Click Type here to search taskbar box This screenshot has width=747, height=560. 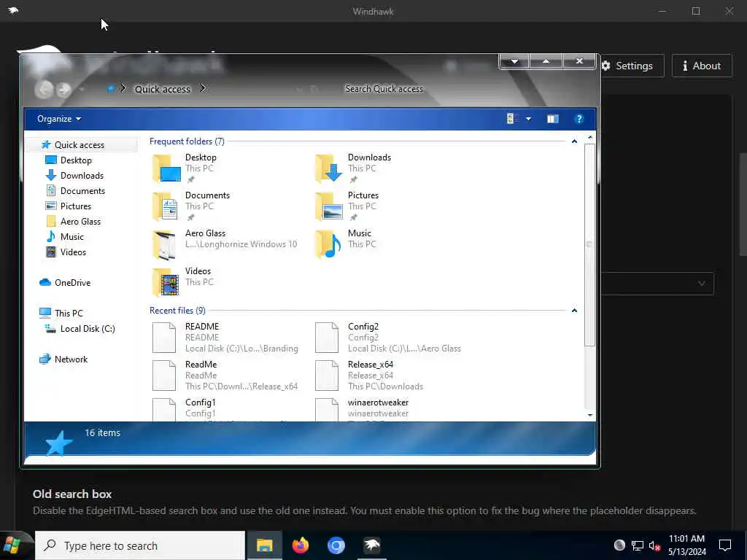pyautogui.click(x=140, y=545)
